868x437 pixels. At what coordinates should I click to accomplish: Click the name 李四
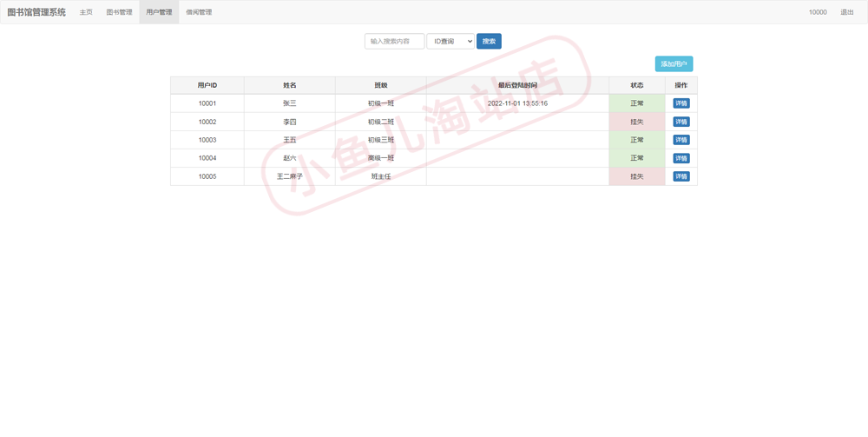290,122
